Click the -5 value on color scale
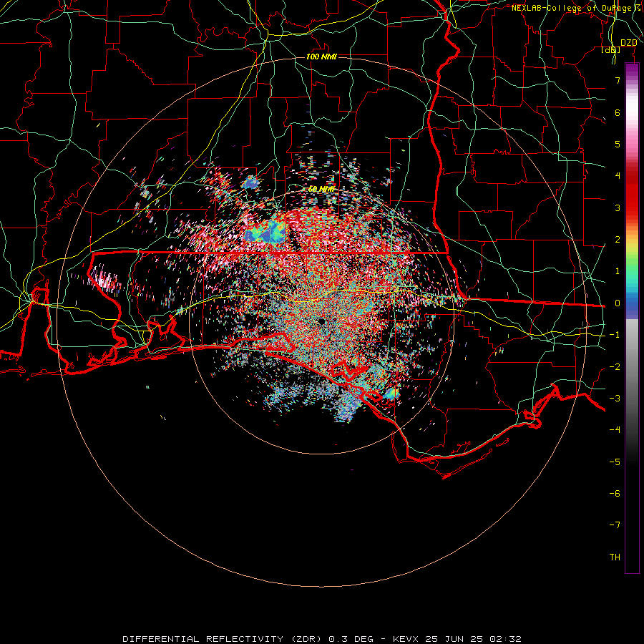The width and height of the screenshot is (644, 644). point(615,462)
